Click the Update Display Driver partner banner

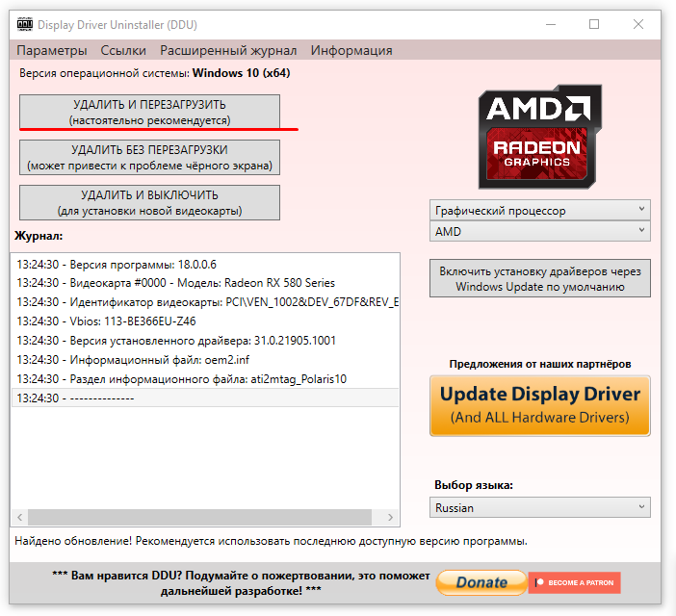540,406
